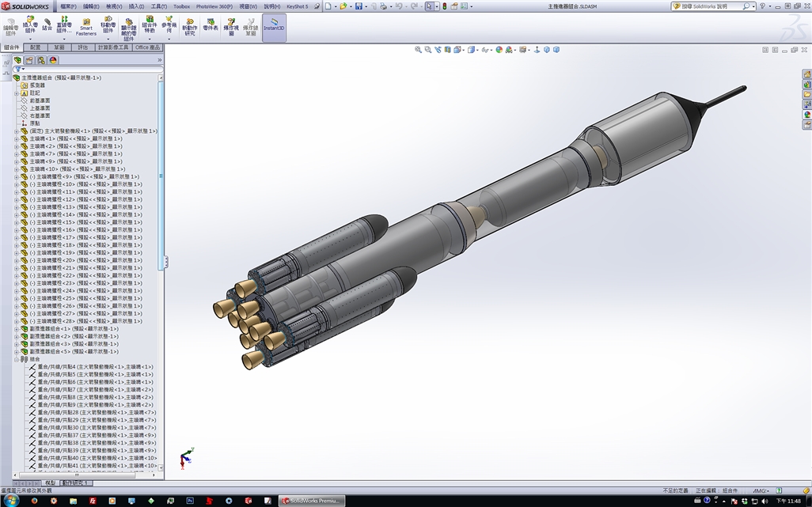Click the Photoshop icon in the taskbar

pos(190,501)
